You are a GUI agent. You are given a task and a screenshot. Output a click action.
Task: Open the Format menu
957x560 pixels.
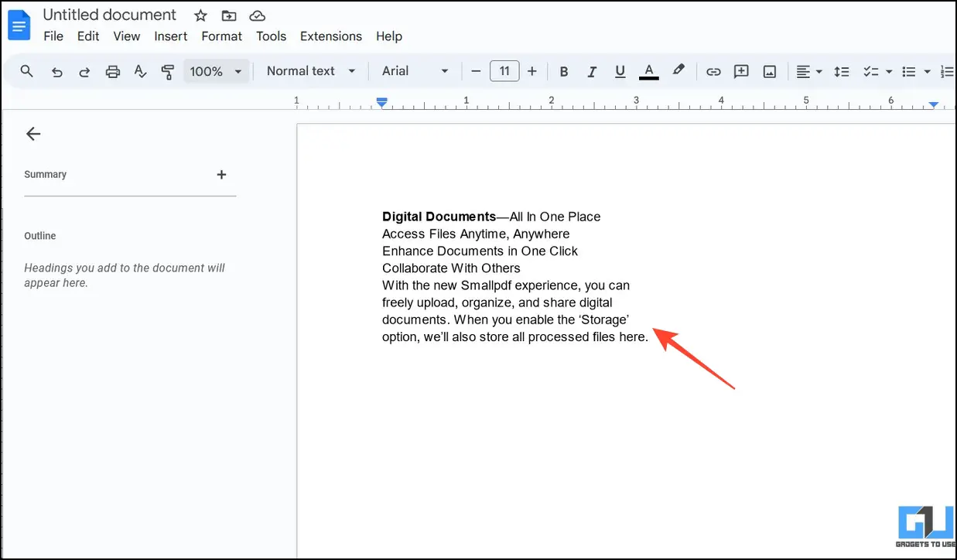222,36
